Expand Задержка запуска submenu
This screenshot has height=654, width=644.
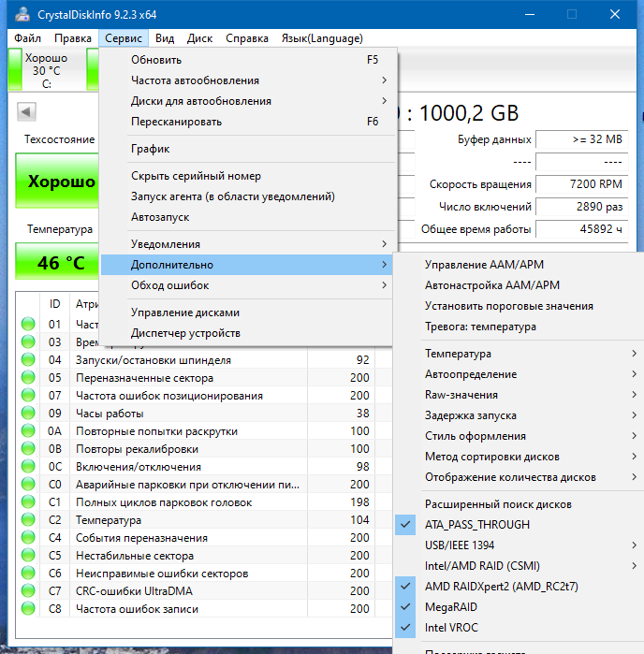coord(519,415)
